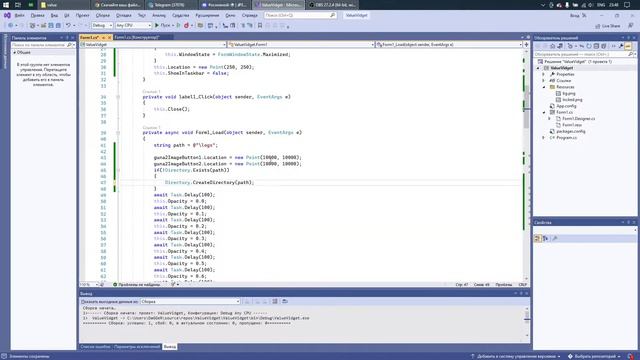Open the Any CPU platform dropdown
Viewport: 640px width, 360px height.
point(133,25)
